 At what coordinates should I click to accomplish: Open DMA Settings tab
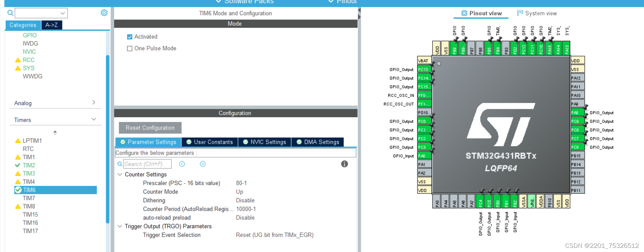click(x=318, y=142)
